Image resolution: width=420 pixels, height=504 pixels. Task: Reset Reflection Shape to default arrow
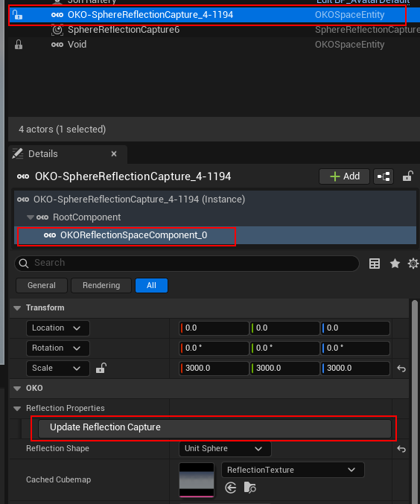pyautogui.click(x=401, y=449)
